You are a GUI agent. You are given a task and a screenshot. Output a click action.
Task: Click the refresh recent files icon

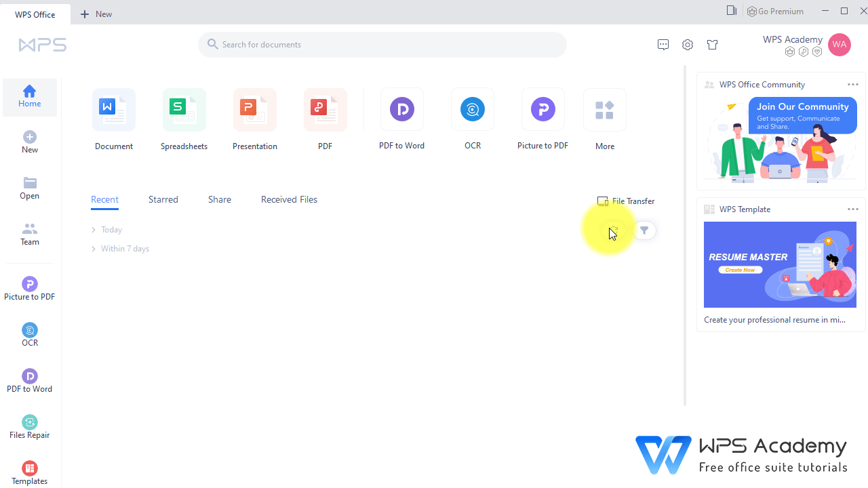click(x=614, y=230)
